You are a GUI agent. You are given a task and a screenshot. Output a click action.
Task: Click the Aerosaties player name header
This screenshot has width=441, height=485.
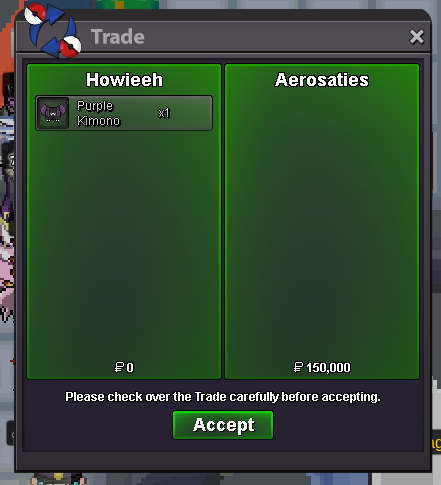coord(322,80)
